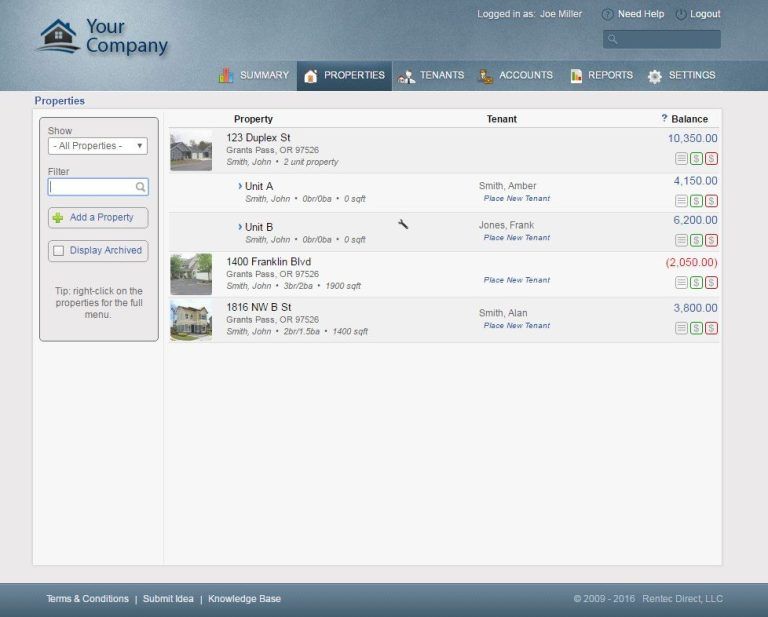Click the Balance help question mark
The height and width of the screenshot is (617, 768).
pyautogui.click(x=664, y=118)
